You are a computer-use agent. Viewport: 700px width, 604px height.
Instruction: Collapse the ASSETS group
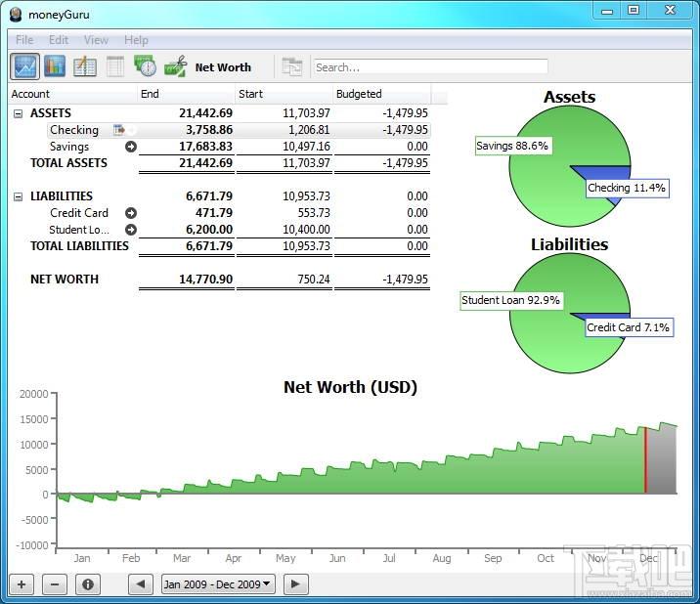point(18,113)
